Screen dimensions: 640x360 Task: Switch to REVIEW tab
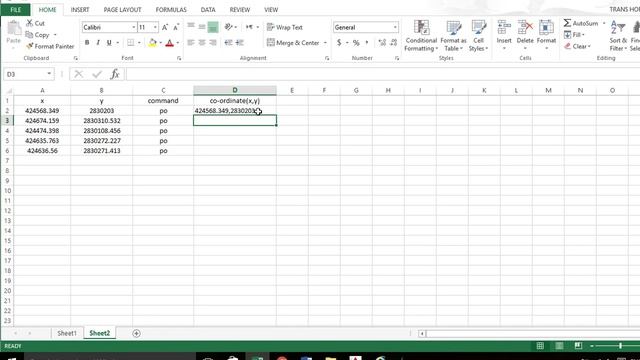tap(240, 9)
